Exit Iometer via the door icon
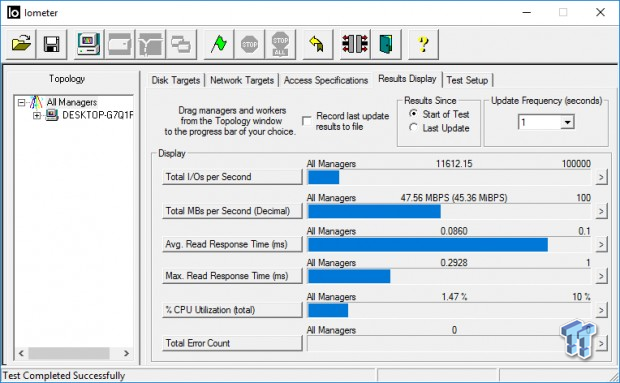The width and height of the screenshot is (620, 383). coord(386,44)
